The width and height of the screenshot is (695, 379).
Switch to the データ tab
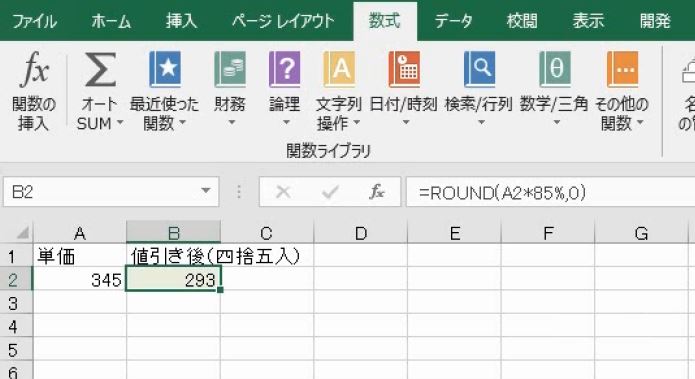coord(453,21)
